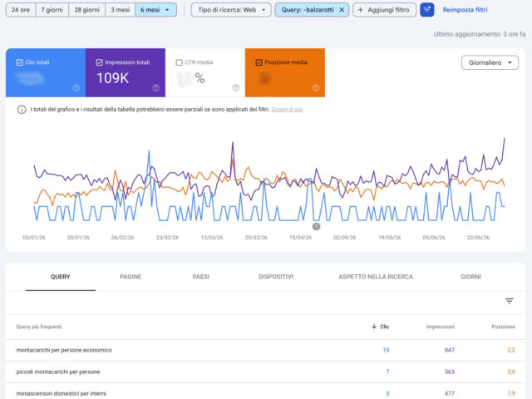The image size is (532, 399).
Task: Click the 15 clicks value
Action: pyautogui.click(x=386, y=350)
